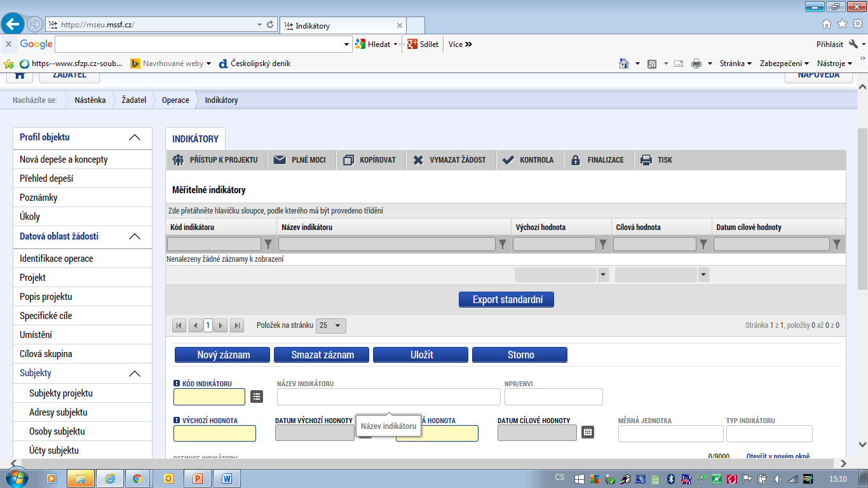Click the Storno button
Screen dimensions: 868x488
tap(520, 355)
